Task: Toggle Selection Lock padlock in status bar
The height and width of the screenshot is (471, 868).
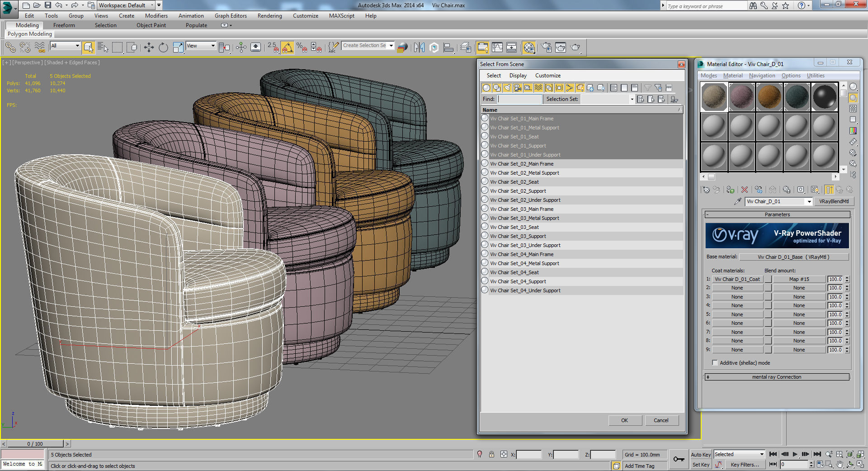Action: (x=491, y=454)
